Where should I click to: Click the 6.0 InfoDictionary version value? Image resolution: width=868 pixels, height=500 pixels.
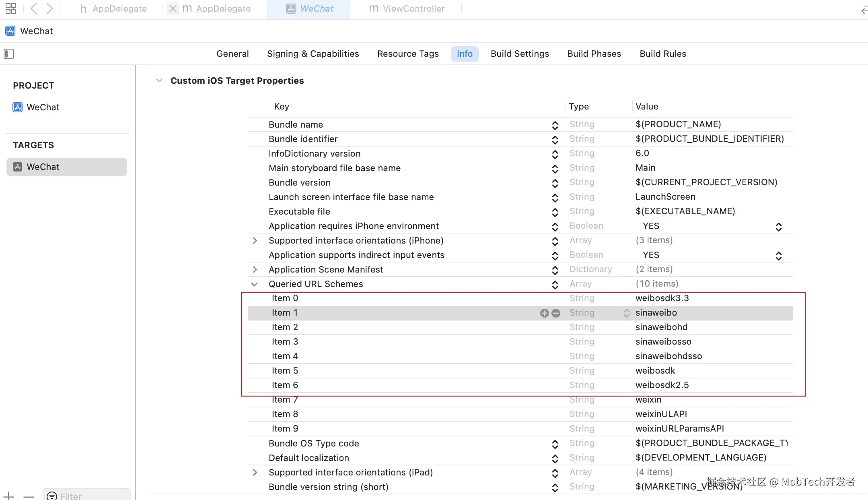pyautogui.click(x=642, y=153)
